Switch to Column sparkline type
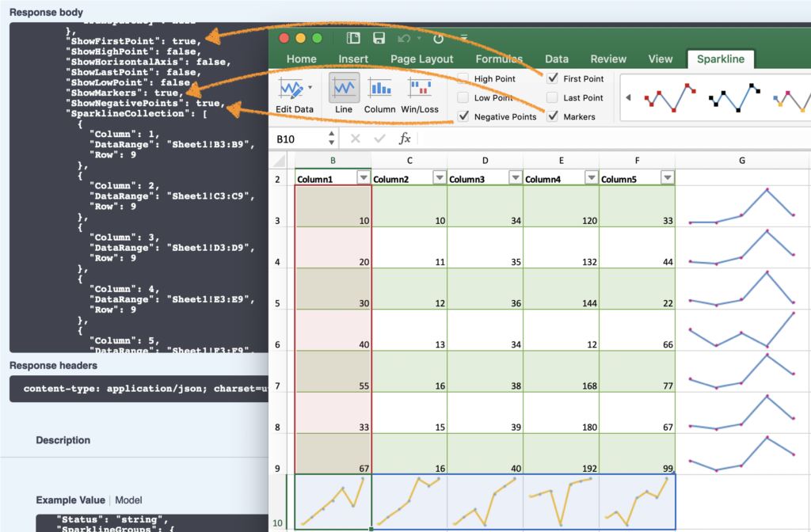This screenshot has height=532, width=811. click(x=380, y=88)
